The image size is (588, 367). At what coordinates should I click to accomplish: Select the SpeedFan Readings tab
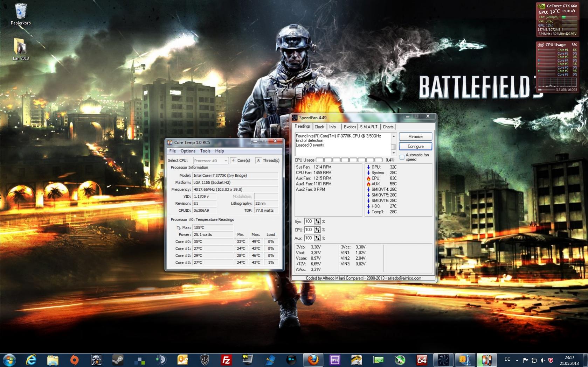303,126
